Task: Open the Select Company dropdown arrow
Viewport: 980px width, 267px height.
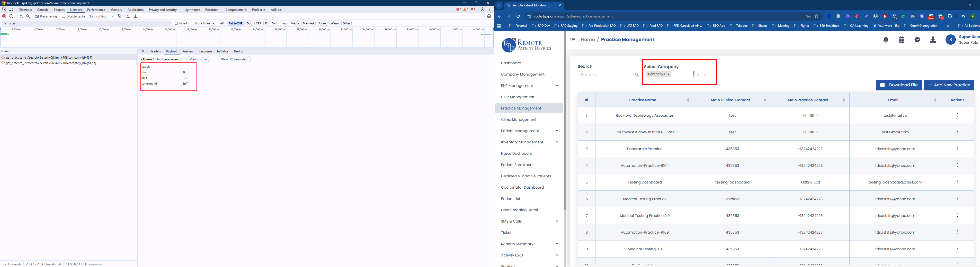Action: (705, 75)
